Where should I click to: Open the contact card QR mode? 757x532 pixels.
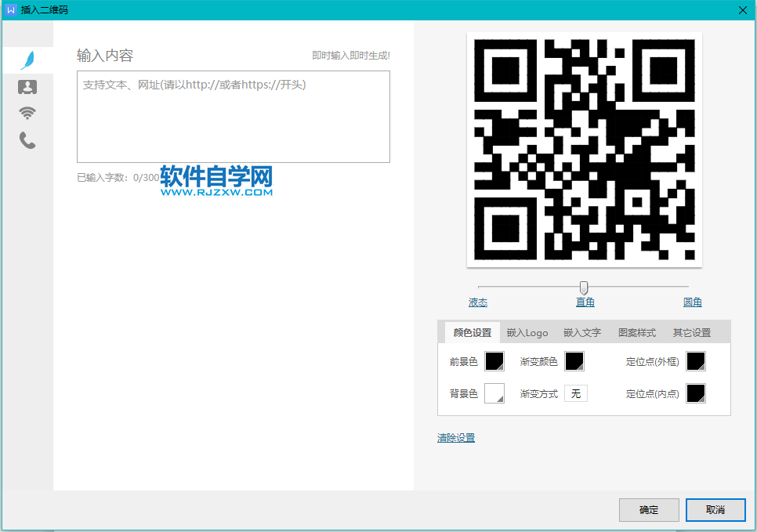(x=28, y=86)
